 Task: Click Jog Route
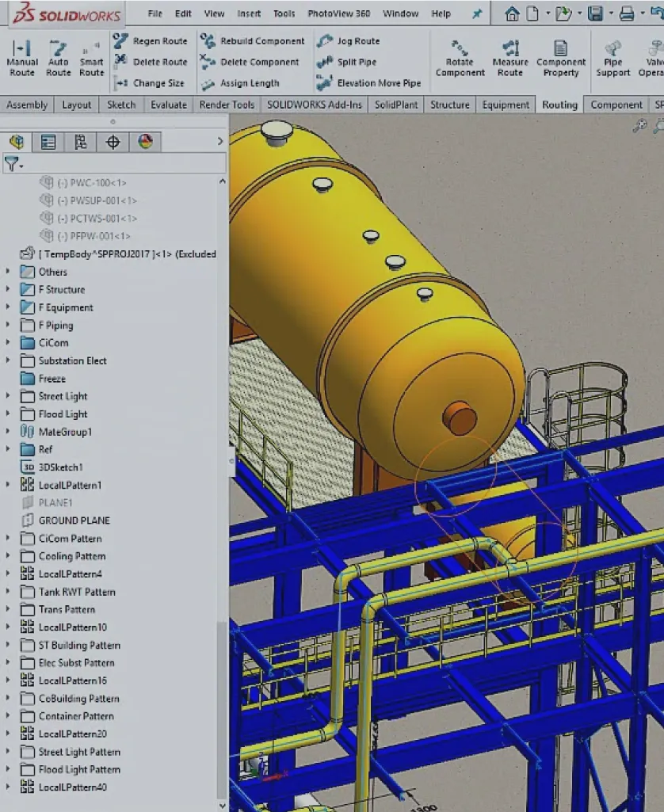[x=348, y=41]
